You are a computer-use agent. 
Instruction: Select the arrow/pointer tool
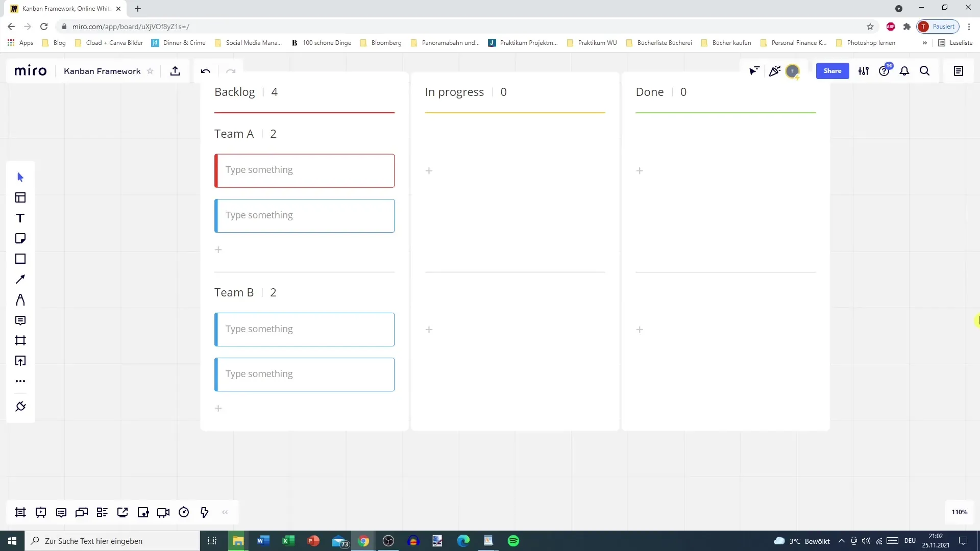pyautogui.click(x=20, y=177)
